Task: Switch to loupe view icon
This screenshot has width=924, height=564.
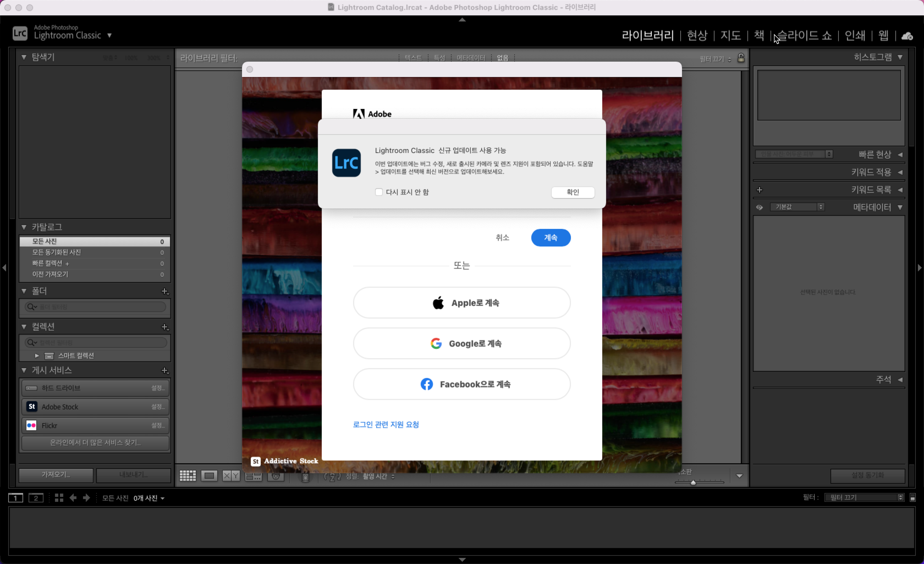Action: pos(209,476)
